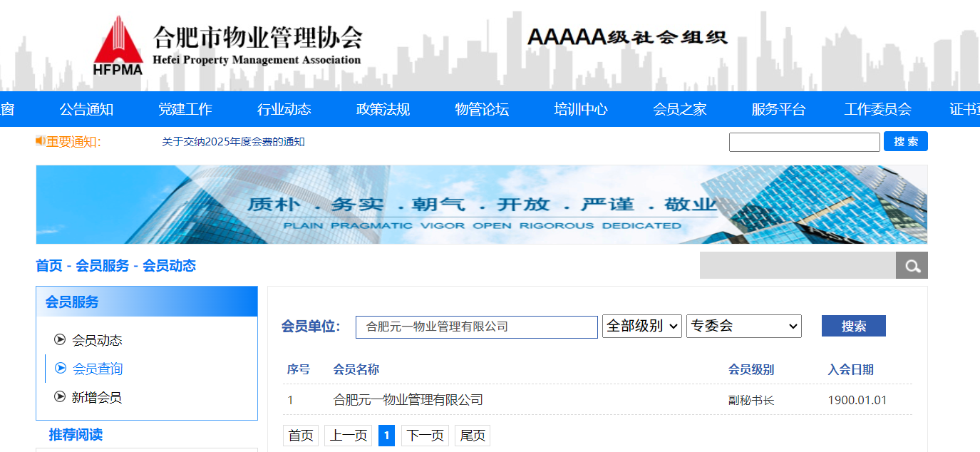Open the 公告通知 menu

coord(86,109)
